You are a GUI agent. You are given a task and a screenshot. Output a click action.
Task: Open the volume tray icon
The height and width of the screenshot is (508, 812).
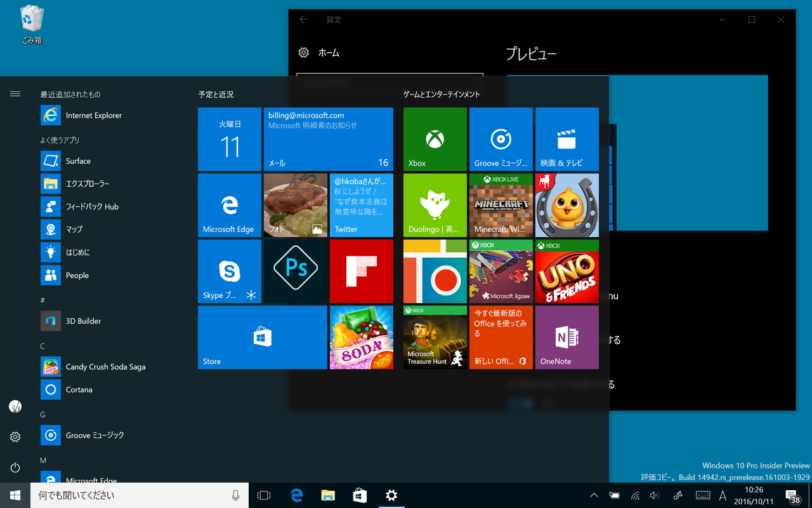(655, 495)
